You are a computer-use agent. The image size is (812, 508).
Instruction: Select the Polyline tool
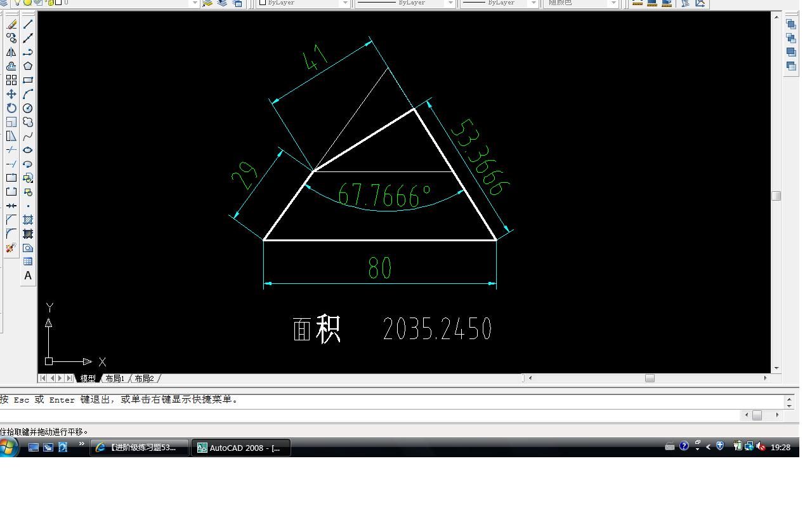click(28, 52)
